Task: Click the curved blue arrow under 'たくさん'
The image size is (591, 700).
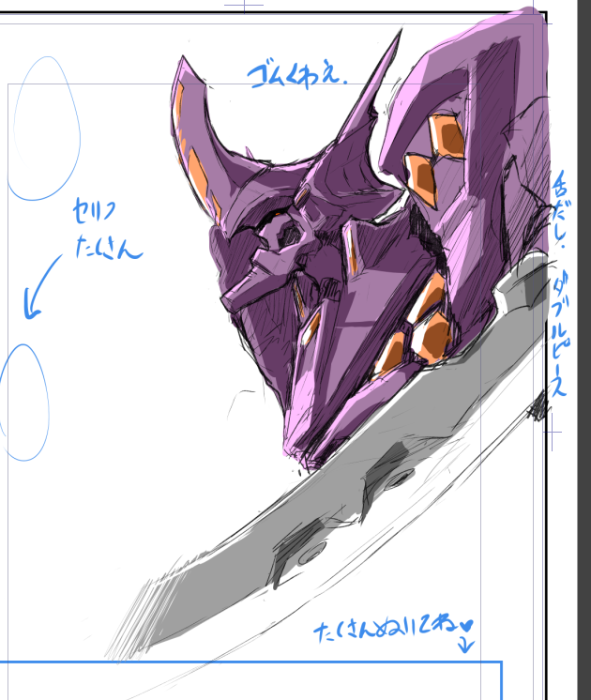Action: pos(41,288)
